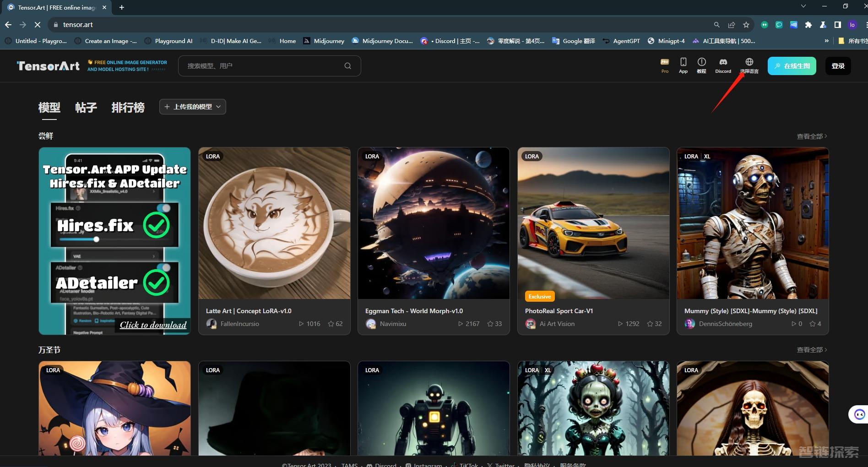Open the zombie doll girl thumbnail

[593, 408]
